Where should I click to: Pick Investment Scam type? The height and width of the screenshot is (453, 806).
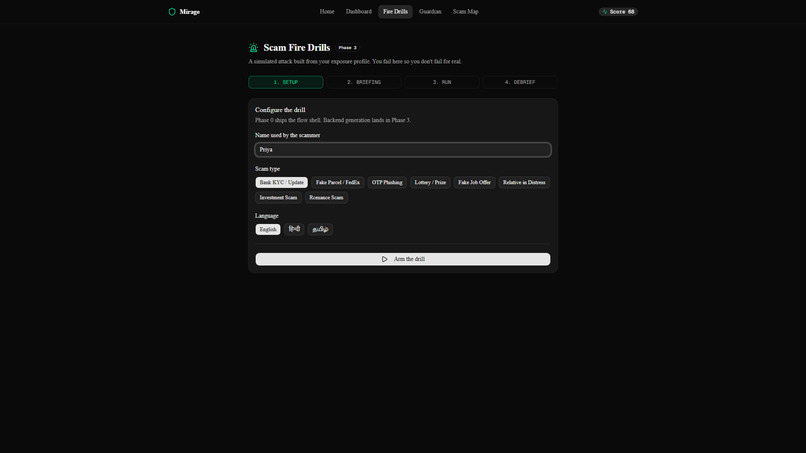[x=278, y=197]
